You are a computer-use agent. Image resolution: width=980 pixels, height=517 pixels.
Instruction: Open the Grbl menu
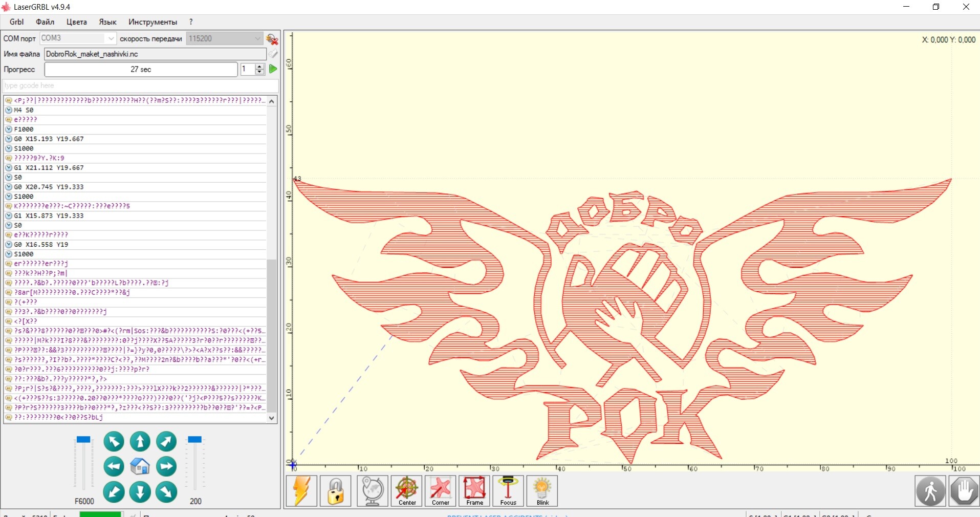(x=17, y=22)
